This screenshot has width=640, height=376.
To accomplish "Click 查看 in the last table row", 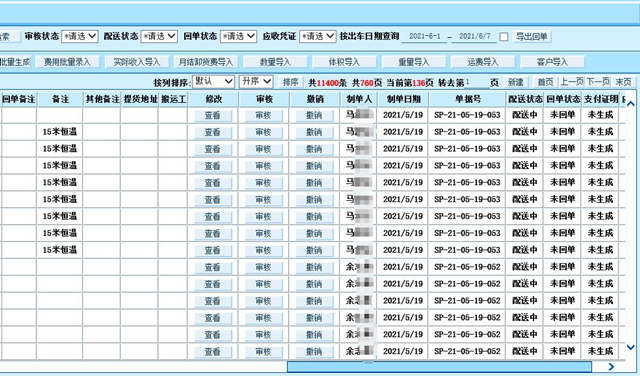I will (213, 352).
